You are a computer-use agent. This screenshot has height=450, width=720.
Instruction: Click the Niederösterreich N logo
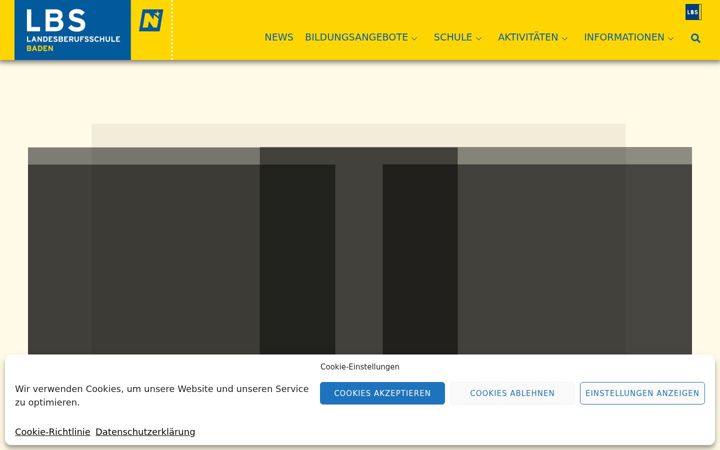[x=151, y=21]
